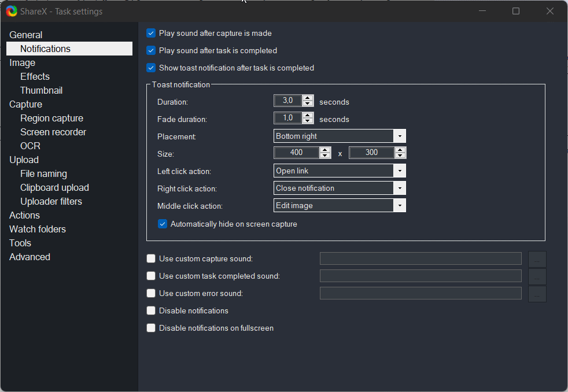
Task: Browse for a custom capture sound file
Action: pos(537,259)
